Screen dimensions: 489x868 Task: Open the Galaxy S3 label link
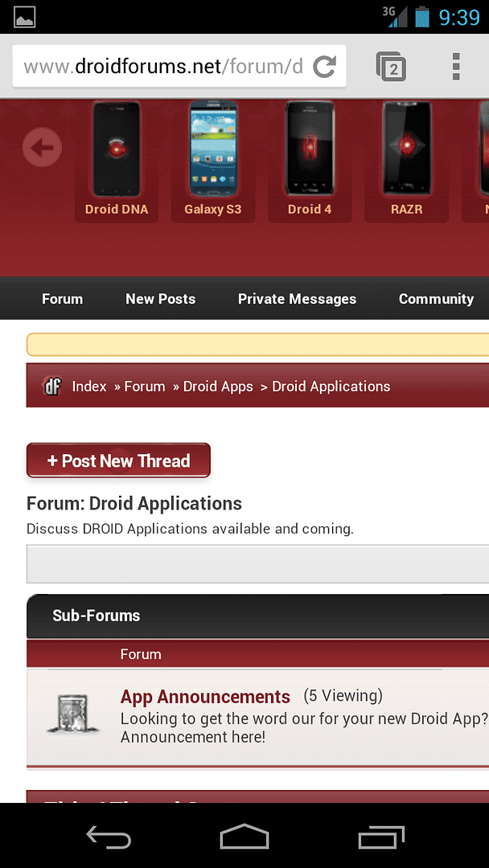213,210
